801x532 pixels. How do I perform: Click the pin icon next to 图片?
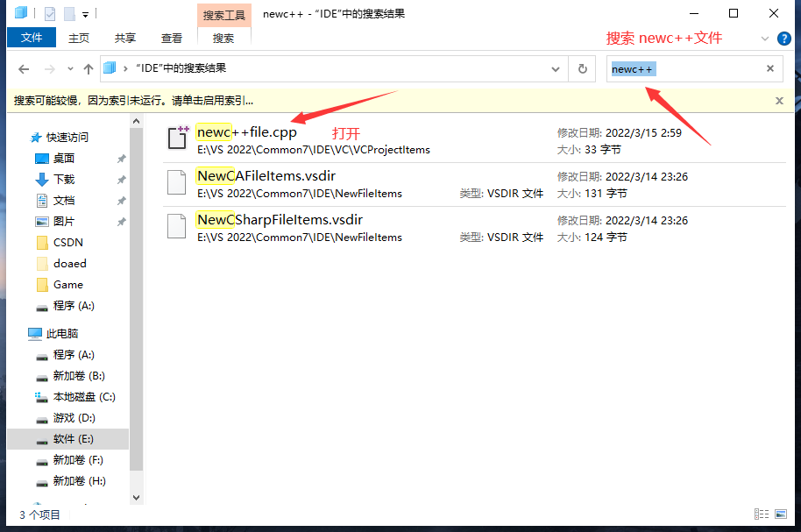coord(121,222)
